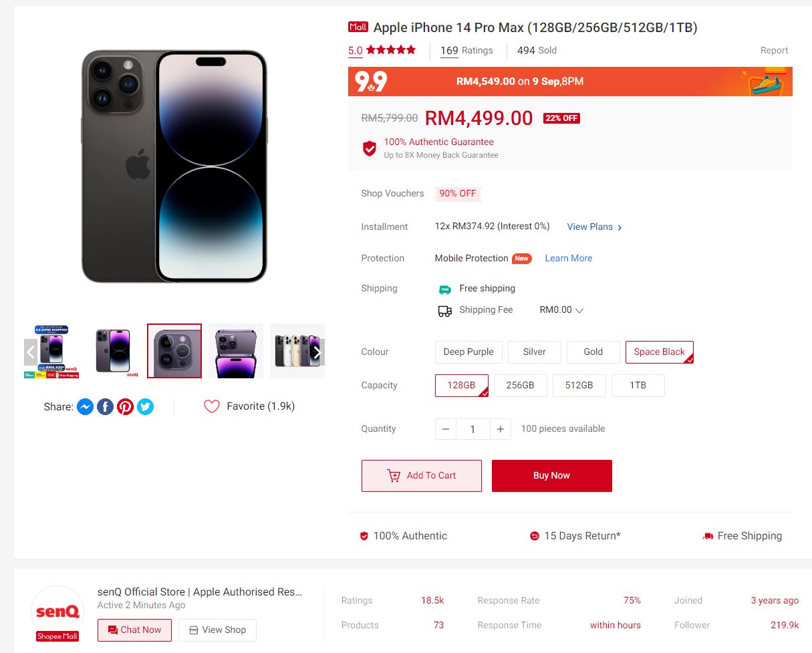Select the Gold colour variant
Viewport: 812px width, 653px height.
[x=593, y=352]
